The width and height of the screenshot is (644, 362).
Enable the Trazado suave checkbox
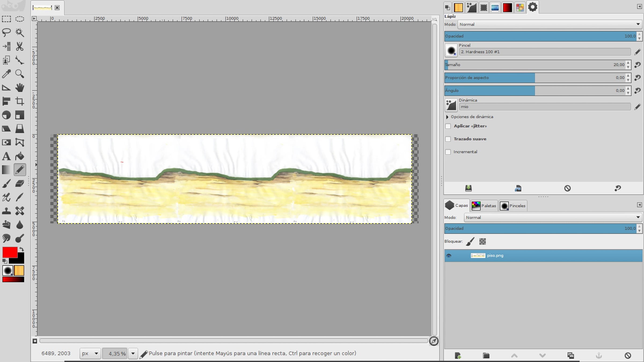[448, 139]
